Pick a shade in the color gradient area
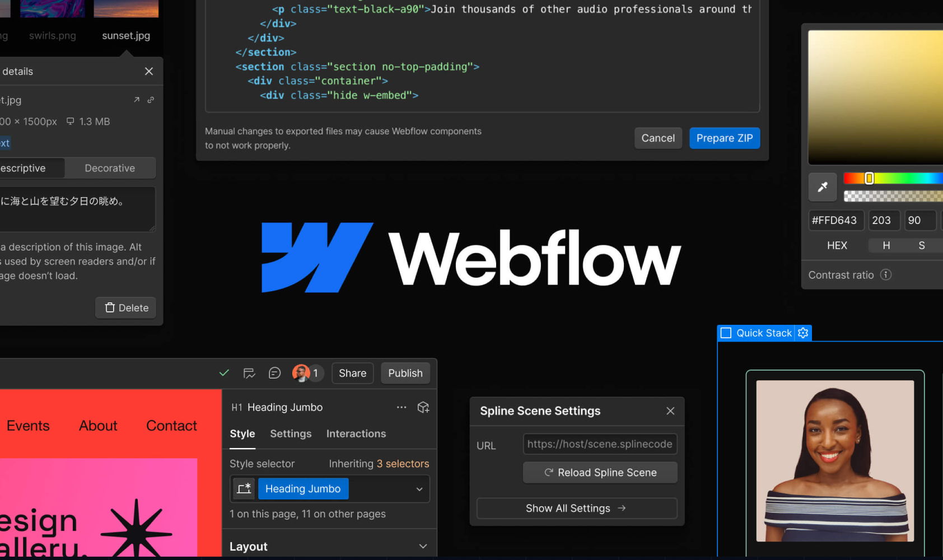The image size is (943, 560). pyautogui.click(x=875, y=97)
